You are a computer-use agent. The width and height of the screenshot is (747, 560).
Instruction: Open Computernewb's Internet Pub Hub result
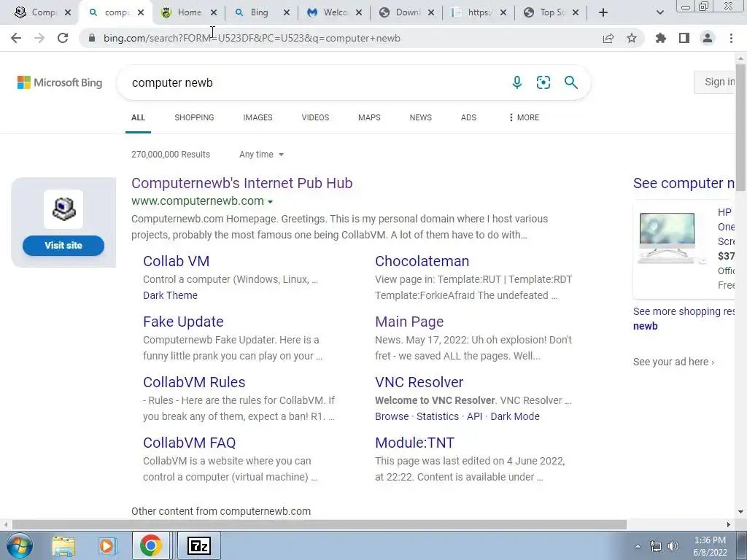[242, 183]
